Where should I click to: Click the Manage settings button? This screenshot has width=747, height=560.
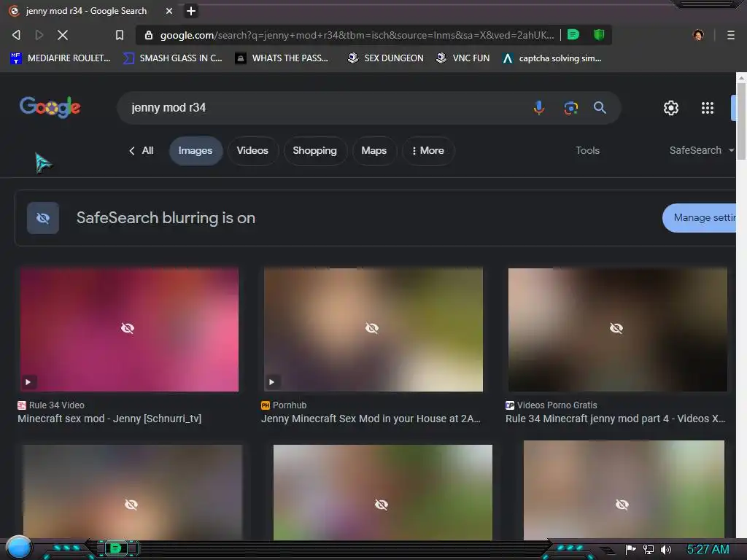point(699,218)
